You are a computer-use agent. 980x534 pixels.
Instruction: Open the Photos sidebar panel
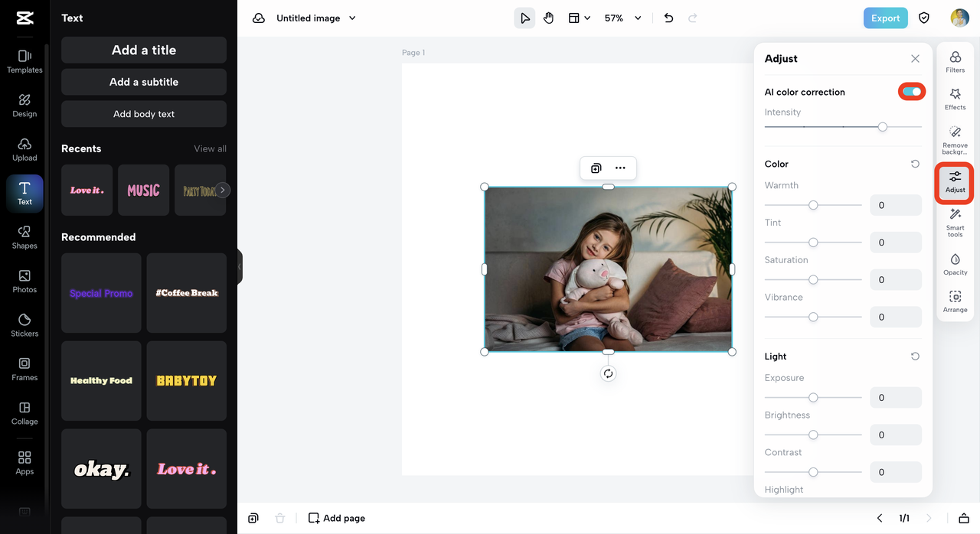tap(24, 282)
